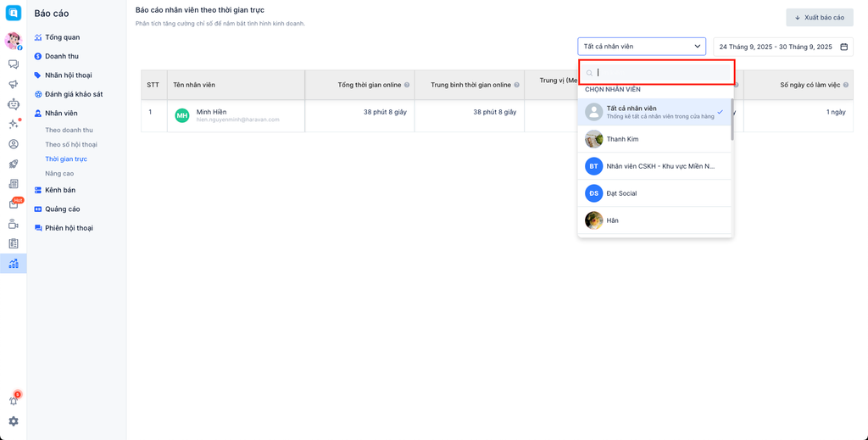The height and width of the screenshot is (440, 868).
Task: Expand the Kênh bán report section
Action: (x=59, y=190)
